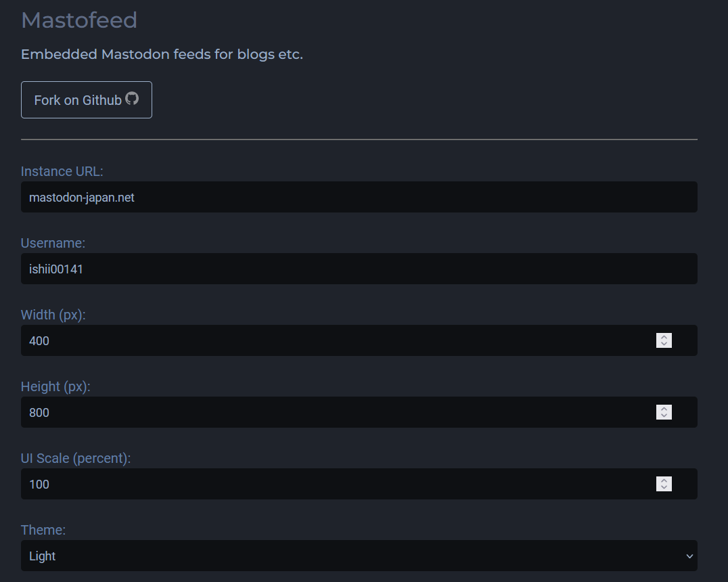Viewport: 728px width, 582px height.
Task: Click the GitHub octocat icon
Action: pyautogui.click(x=132, y=99)
